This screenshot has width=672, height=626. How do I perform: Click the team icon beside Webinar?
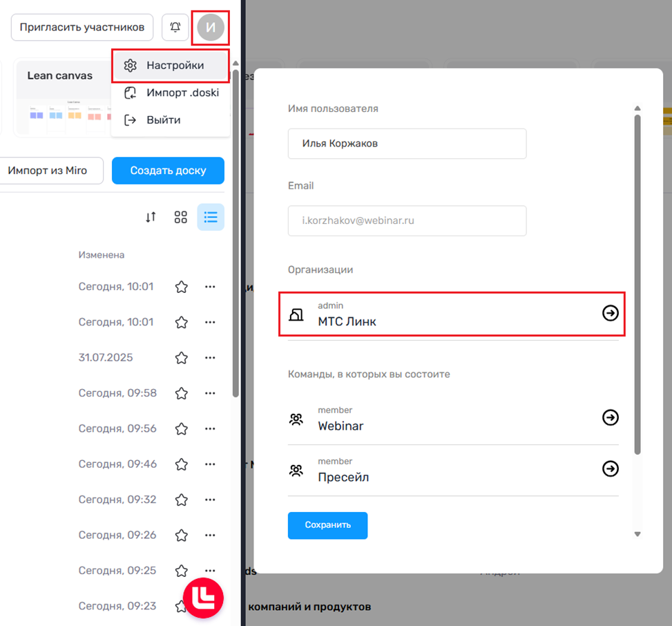pyautogui.click(x=296, y=419)
